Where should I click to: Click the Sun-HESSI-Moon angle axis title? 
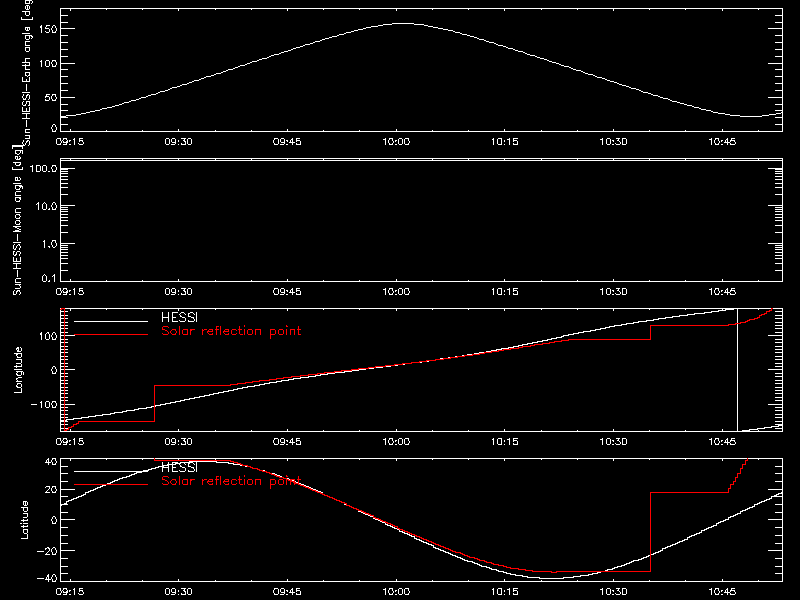click(x=17, y=221)
